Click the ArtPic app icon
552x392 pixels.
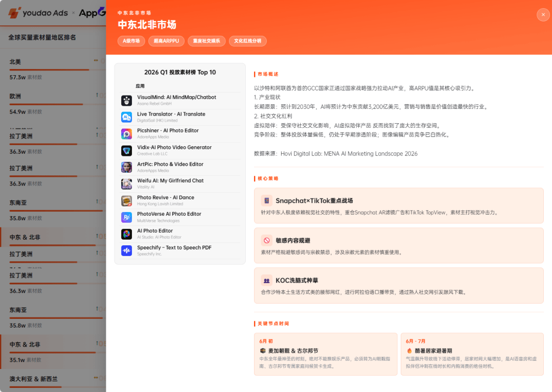pos(126,167)
